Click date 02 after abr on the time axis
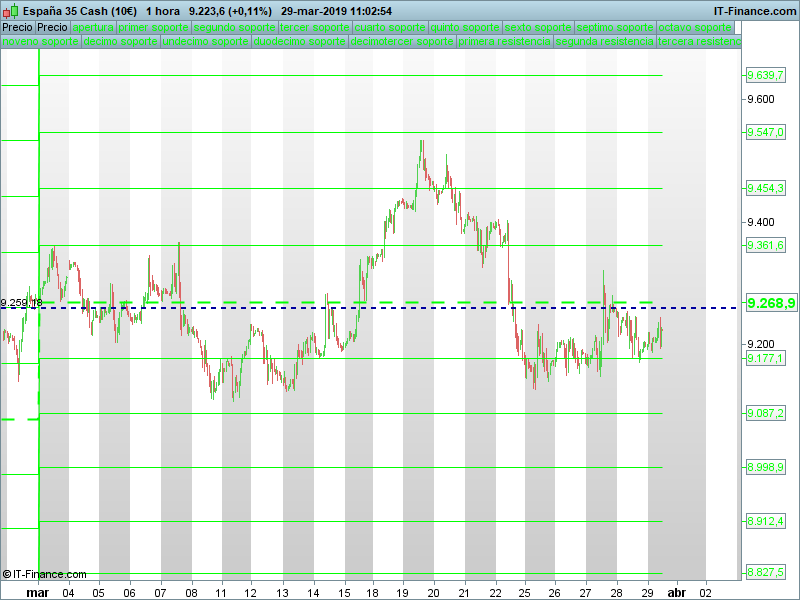Viewport: 800px width, 600px height. coord(706,593)
